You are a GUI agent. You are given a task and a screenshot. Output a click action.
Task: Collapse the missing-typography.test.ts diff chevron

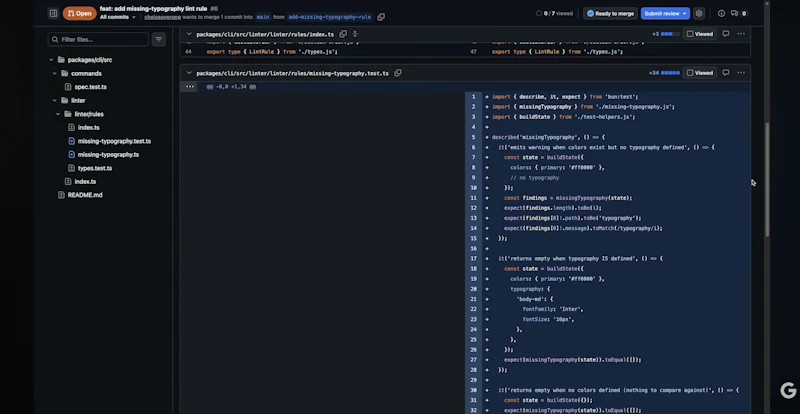189,73
